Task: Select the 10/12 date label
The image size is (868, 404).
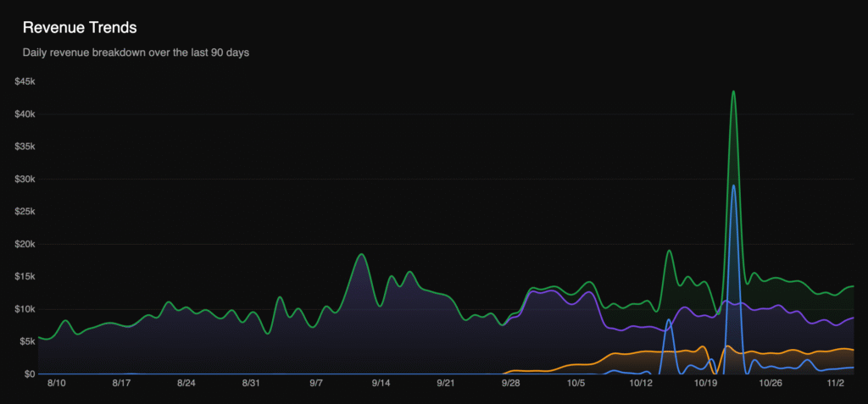Action: click(x=641, y=384)
